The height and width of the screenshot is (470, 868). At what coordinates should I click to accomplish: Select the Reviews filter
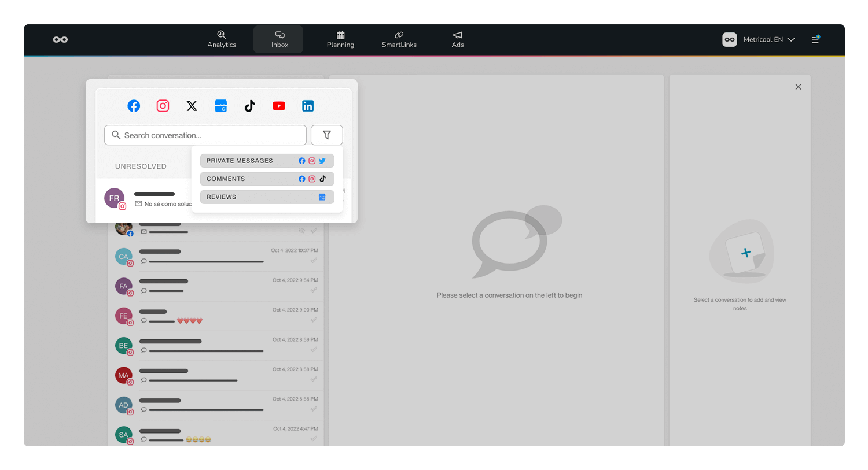tap(267, 197)
